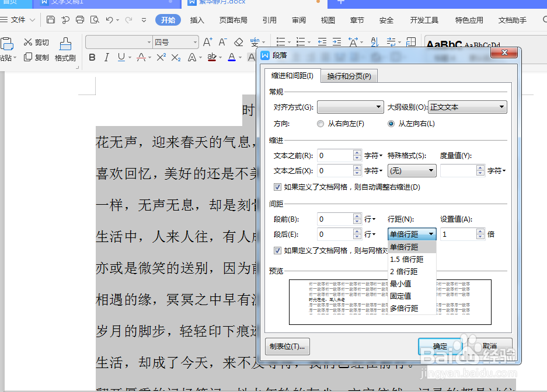Click the phonetic guide (wén) icon
This screenshot has width=547, height=392.
click(255, 42)
